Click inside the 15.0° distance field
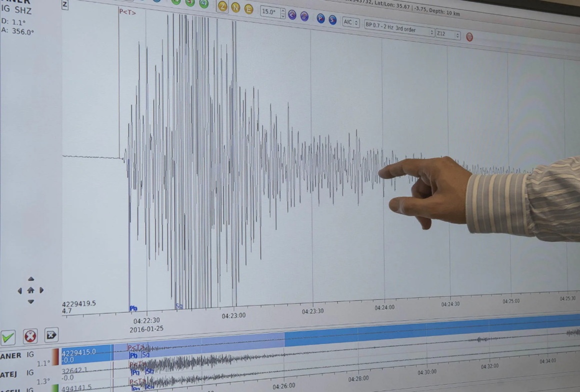 (270, 12)
